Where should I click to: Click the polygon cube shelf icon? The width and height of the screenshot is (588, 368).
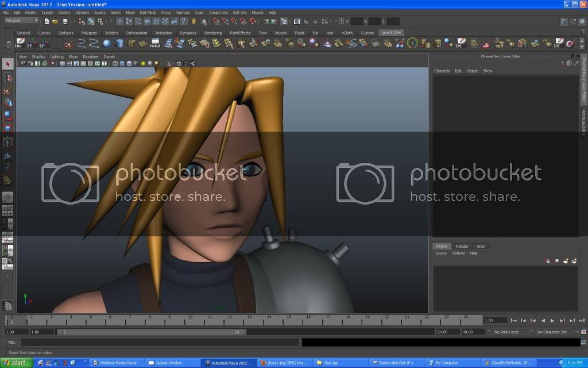tap(132, 44)
